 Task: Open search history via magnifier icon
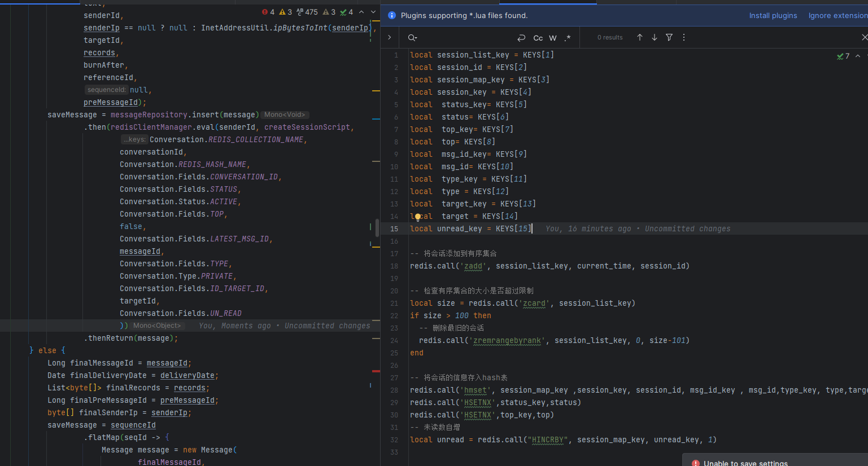tap(412, 37)
